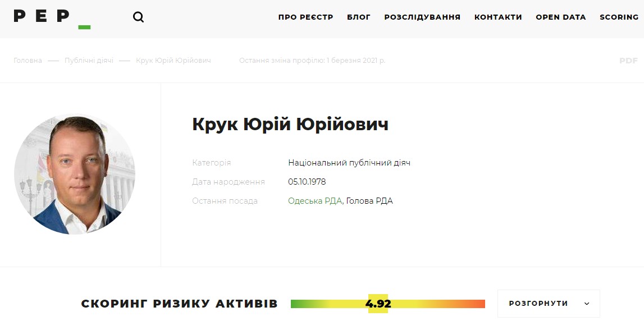Open the Розслідування page
644x330 pixels.
tap(422, 17)
